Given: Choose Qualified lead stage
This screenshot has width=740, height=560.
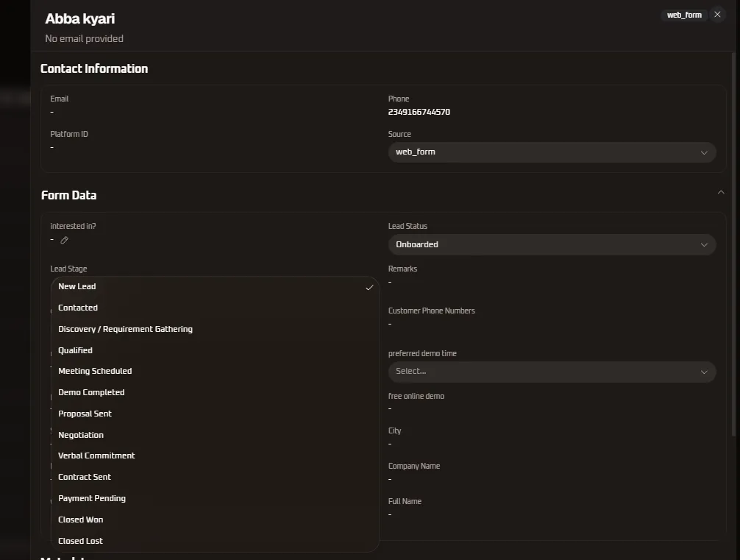Looking at the screenshot, I should [216, 350].
